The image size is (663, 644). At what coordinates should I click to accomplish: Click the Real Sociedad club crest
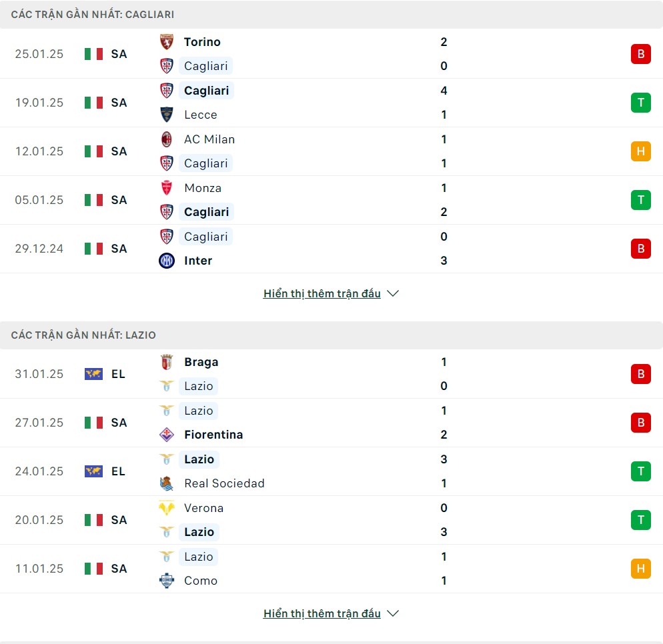167,483
